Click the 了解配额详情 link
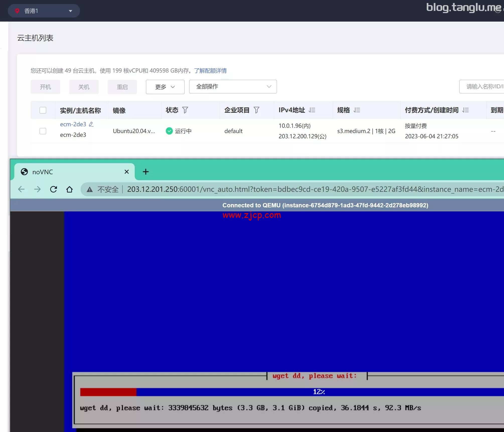The width and height of the screenshot is (504, 432). (x=210, y=71)
